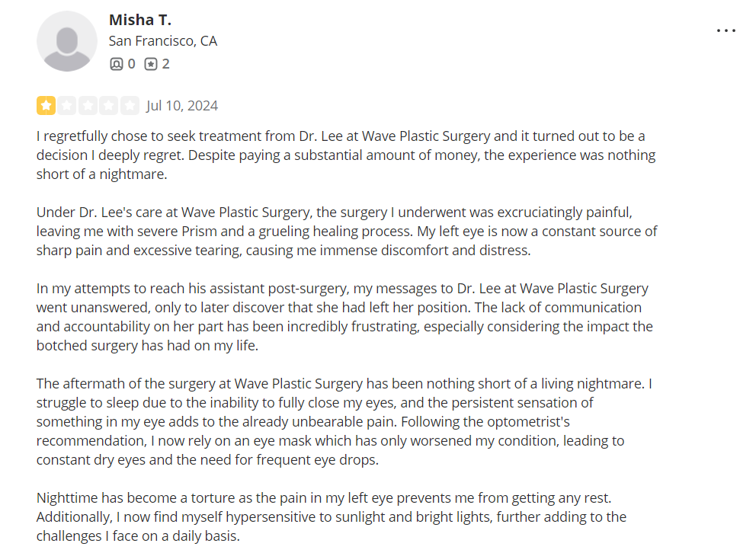Click the reviews count star badge icon

(x=151, y=64)
